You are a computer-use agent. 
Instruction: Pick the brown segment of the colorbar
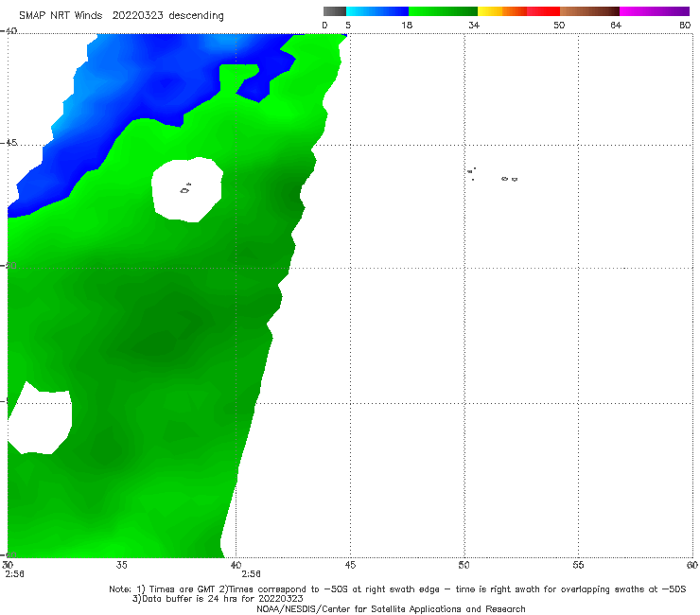(x=589, y=11)
